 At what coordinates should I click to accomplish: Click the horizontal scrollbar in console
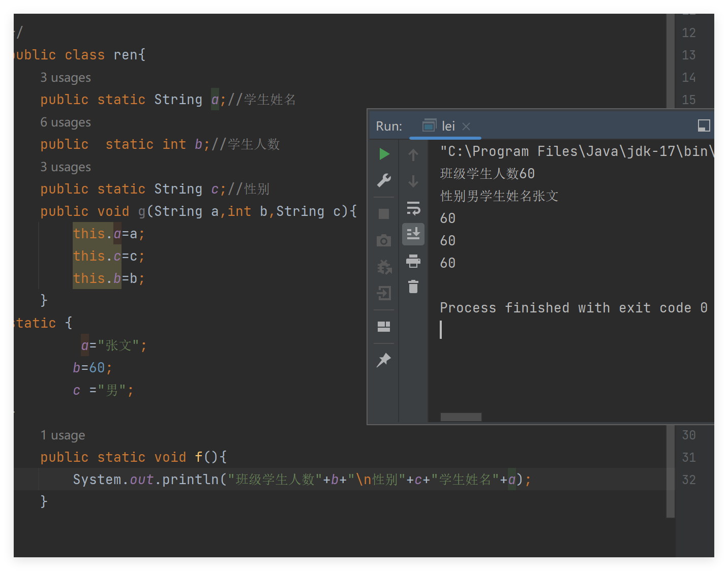tap(461, 417)
